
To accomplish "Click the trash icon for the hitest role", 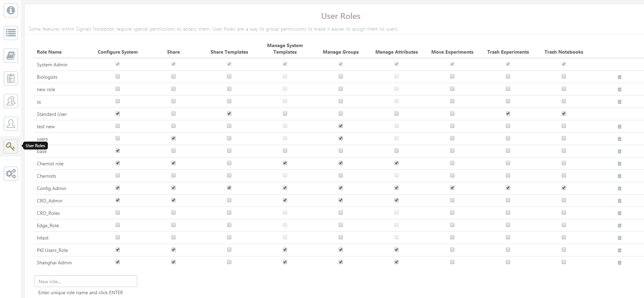I will pos(619,238).
